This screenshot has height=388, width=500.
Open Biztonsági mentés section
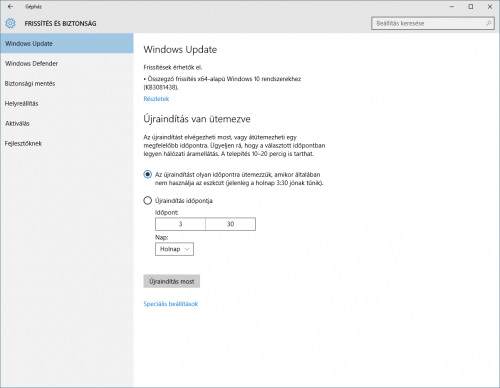point(67,83)
